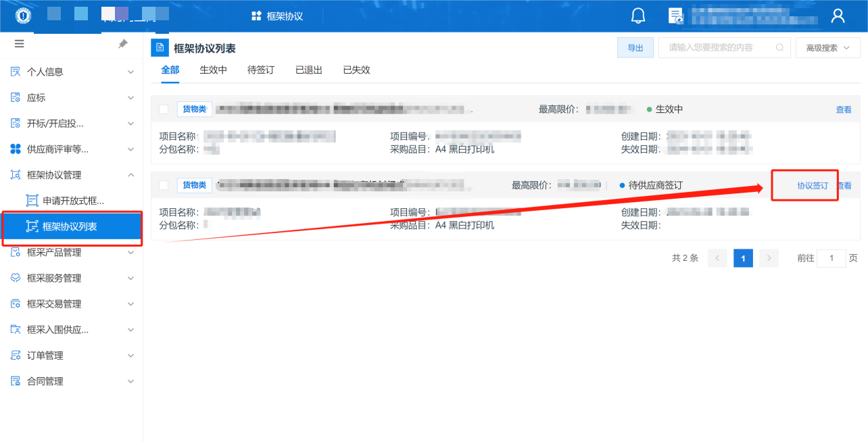Click the 框采交易管理 sidebar icon
Image resolution: width=868 pixels, height=442 pixels.
[16, 303]
